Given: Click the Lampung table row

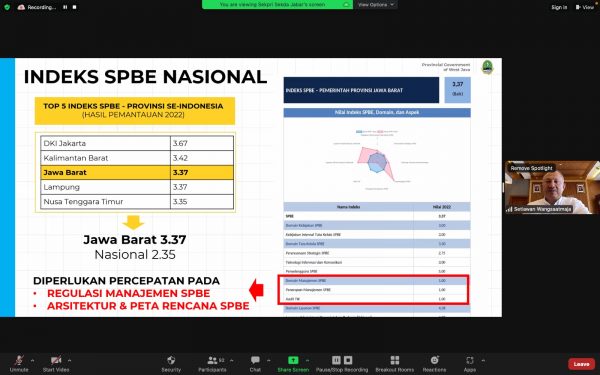Looking at the screenshot, I should tap(137, 187).
